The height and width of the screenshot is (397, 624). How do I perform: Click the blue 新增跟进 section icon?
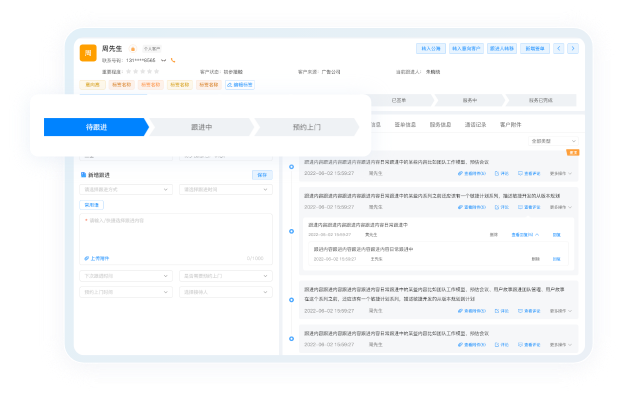pyautogui.click(x=83, y=175)
